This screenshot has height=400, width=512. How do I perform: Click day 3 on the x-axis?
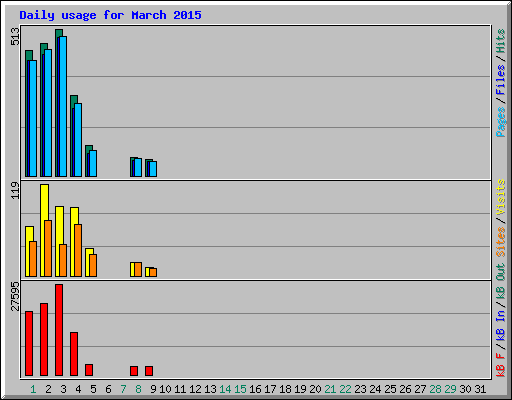pyautogui.click(x=63, y=389)
